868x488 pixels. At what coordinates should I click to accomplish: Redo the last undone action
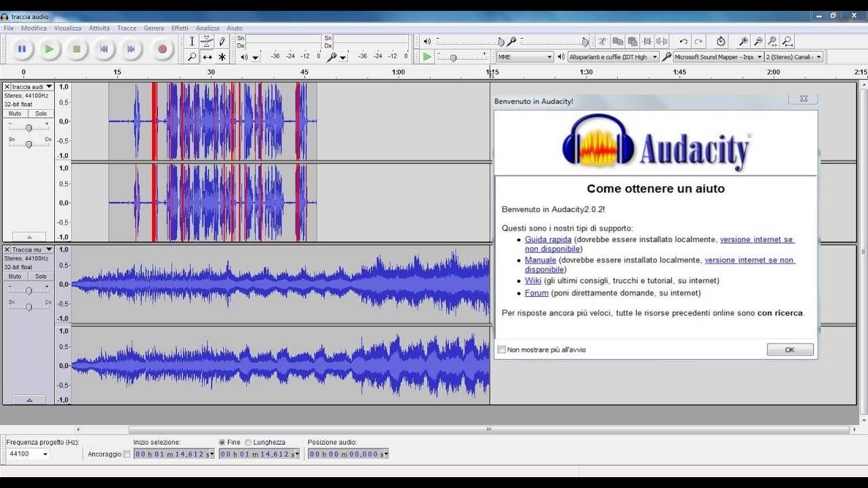tap(698, 41)
